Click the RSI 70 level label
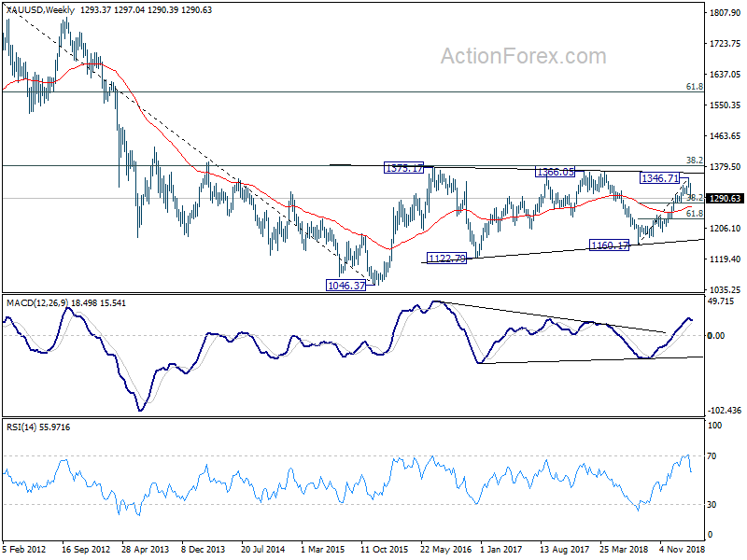This screenshot has width=747, height=560. (712, 456)
